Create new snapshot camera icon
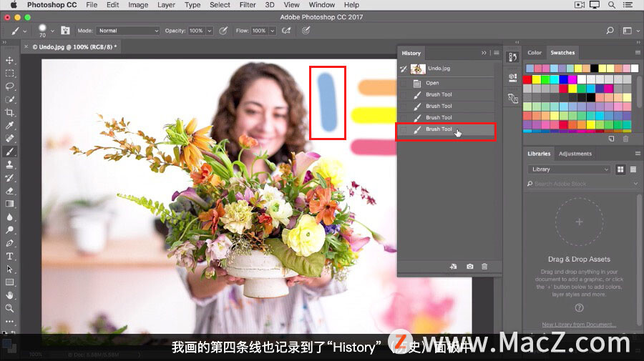This screenshot has width=644, height=361. [x=470, y=267]
